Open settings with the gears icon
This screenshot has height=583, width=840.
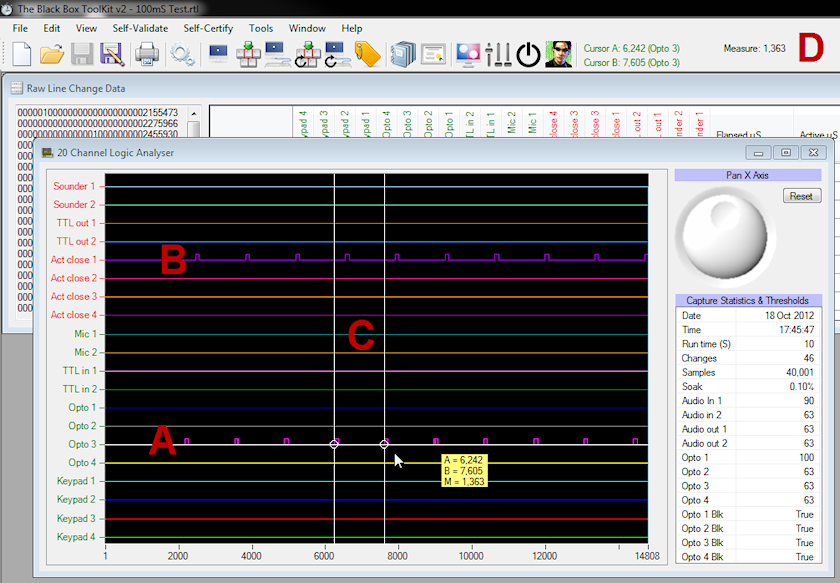click(x=182, y=54)
